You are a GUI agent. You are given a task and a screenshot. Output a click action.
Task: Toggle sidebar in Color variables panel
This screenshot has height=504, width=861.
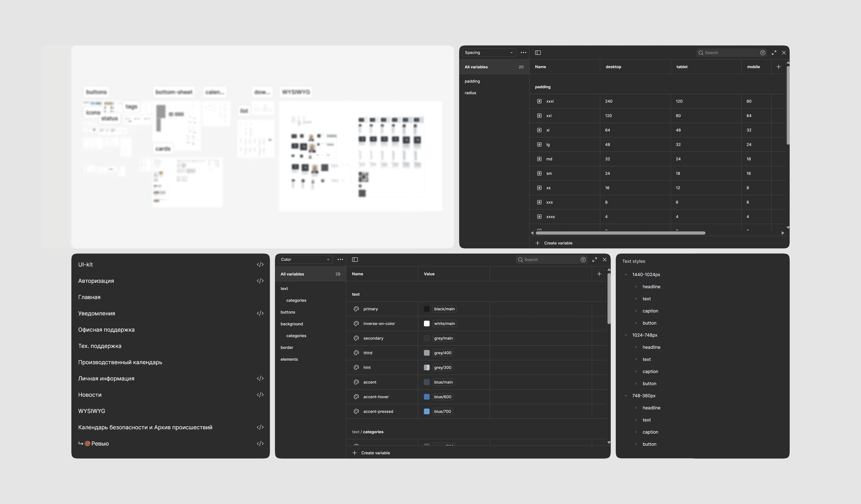pyautogui.click(x=355, y=260)
